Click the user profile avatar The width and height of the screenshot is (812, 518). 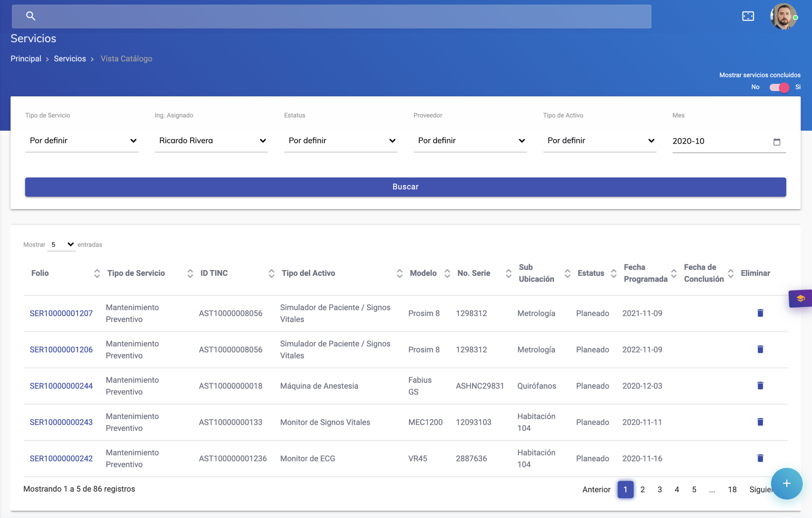[x=783, y=16]
